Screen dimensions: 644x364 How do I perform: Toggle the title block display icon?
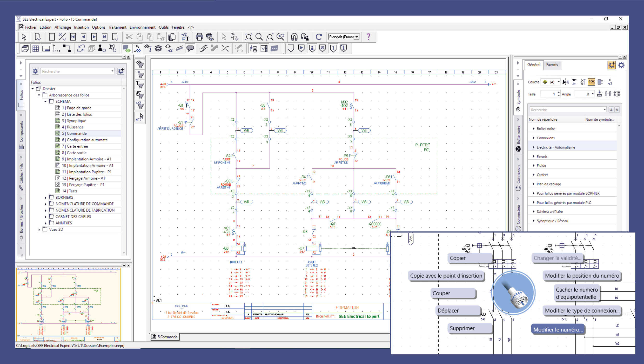[x=46, y=48]
